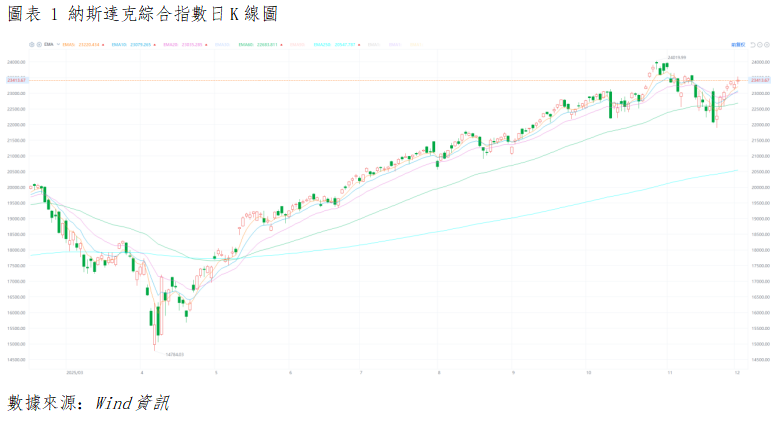This screenshot has width=779, height=424.
Task: Expand the EMA indicator dropdown
Action: [x=58, y=44]
